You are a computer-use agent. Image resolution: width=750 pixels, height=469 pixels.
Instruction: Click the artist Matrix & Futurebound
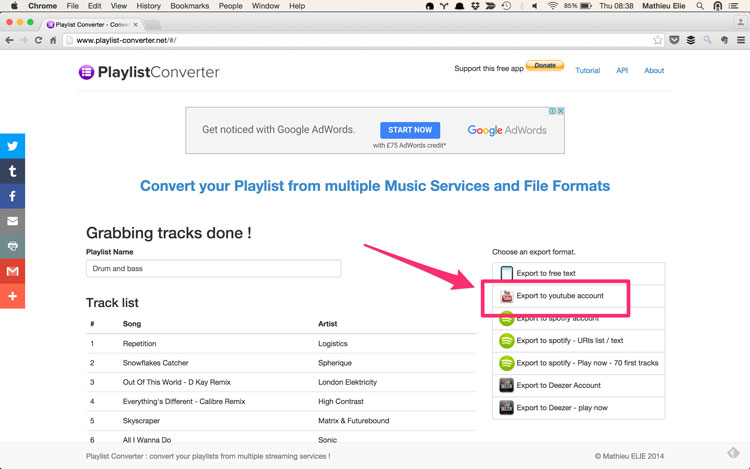[x=353, y=421]
